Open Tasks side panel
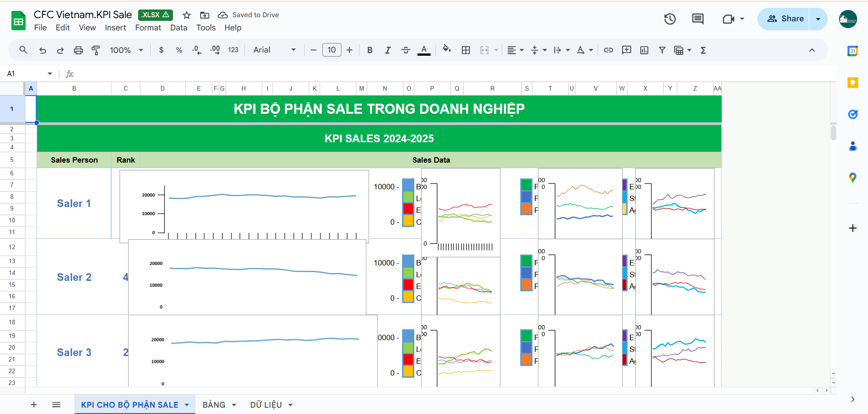The height and width of the screenshot is (414, 868). (853, 114)
